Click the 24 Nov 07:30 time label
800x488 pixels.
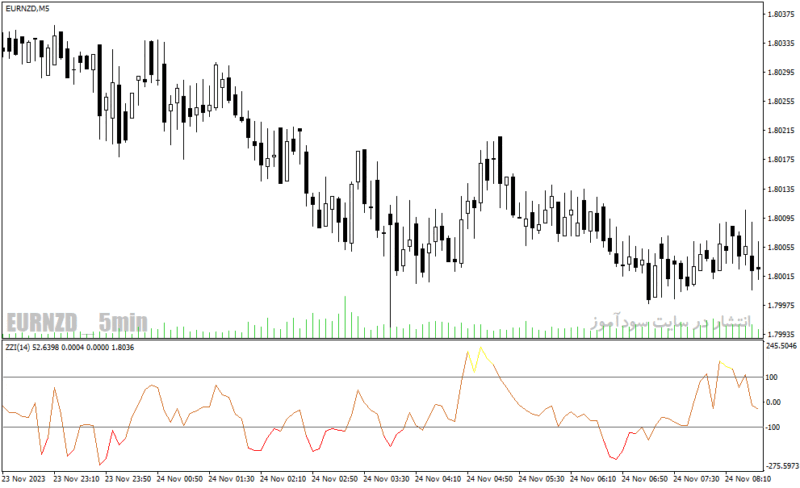(x=696, y=479)
